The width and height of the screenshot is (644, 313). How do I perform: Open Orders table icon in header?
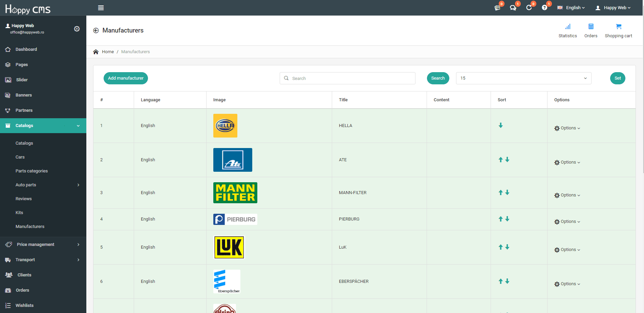591,27
